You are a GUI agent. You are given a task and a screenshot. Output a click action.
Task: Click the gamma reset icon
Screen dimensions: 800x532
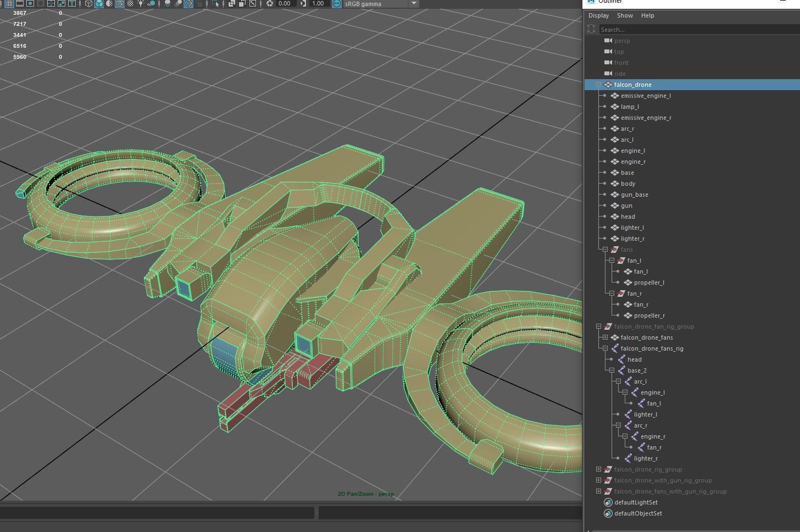pyautogui.click(x=303, y=3)
